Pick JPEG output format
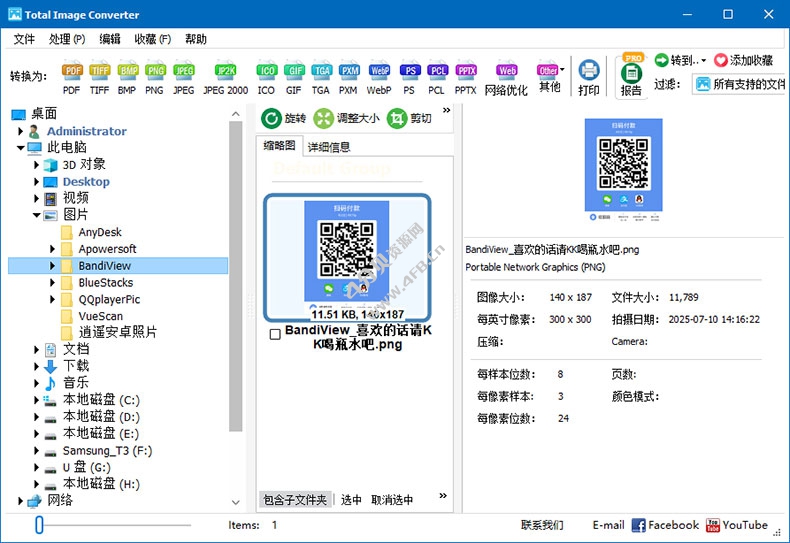This screenshot has height=543, width=790. pyautogui.click(x=183, y=77)
